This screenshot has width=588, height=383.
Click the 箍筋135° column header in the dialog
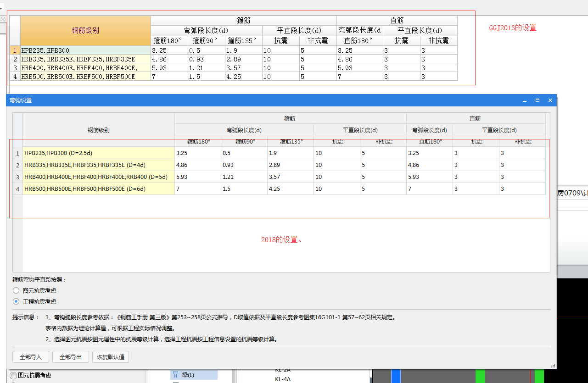pos(291,142)
